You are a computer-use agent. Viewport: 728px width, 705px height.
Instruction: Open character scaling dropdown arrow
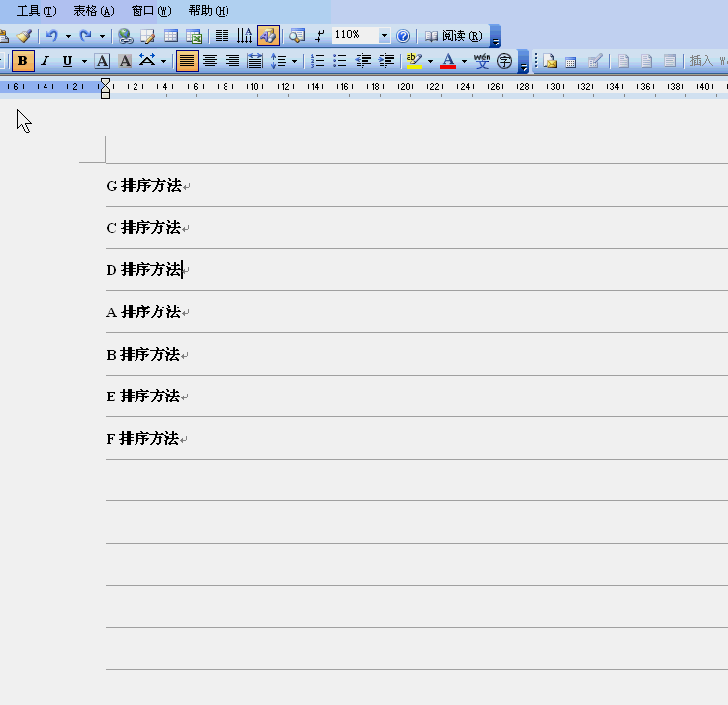pyautogui.click(x=163, y=61)
